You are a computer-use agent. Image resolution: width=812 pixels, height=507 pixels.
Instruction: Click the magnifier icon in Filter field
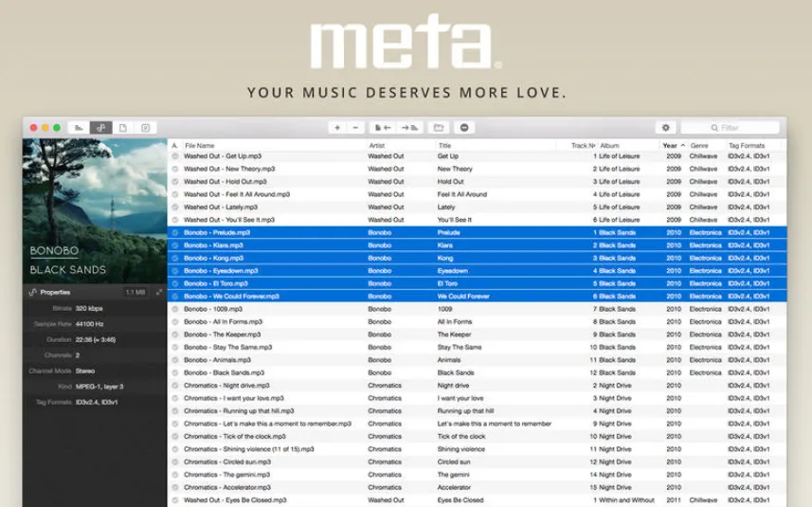click(714, 127)
